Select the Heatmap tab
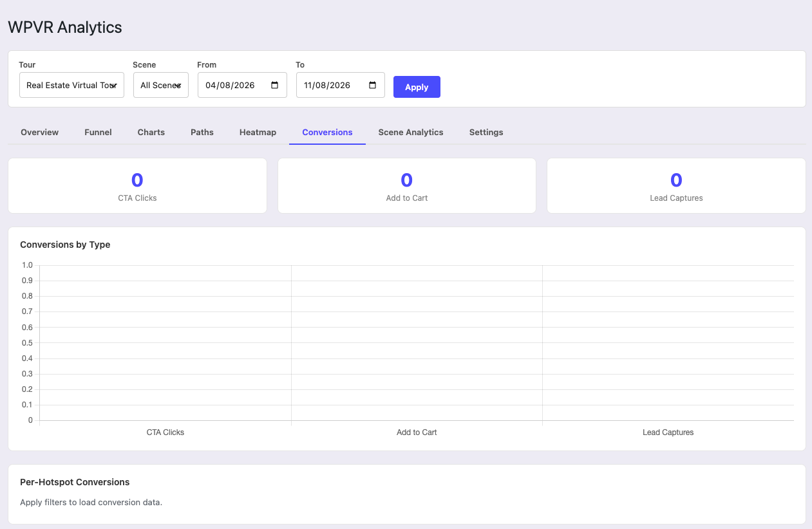Image resolution: width=812 pixels, height=529 pixels. click(258, 132)
